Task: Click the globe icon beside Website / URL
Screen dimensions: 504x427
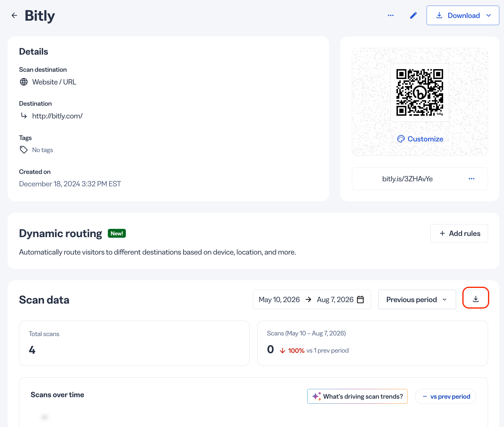Action: click(x=24, y=82)
